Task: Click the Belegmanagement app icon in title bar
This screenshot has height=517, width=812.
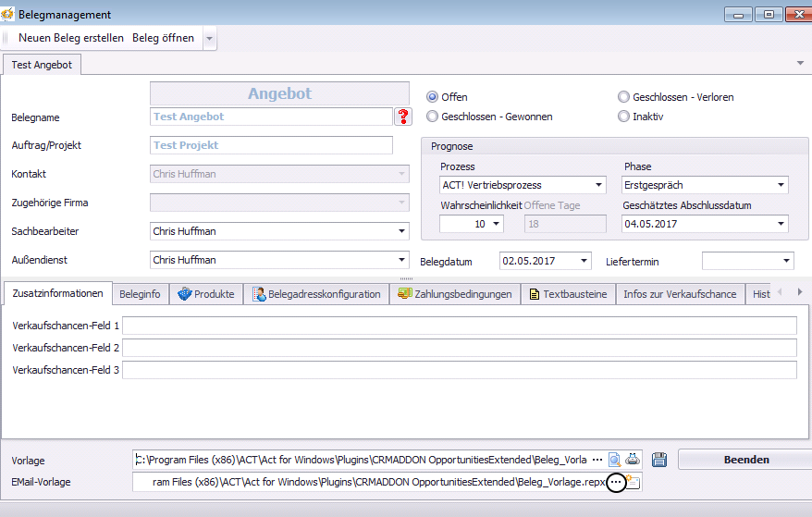Action: (x=7, y=14)
